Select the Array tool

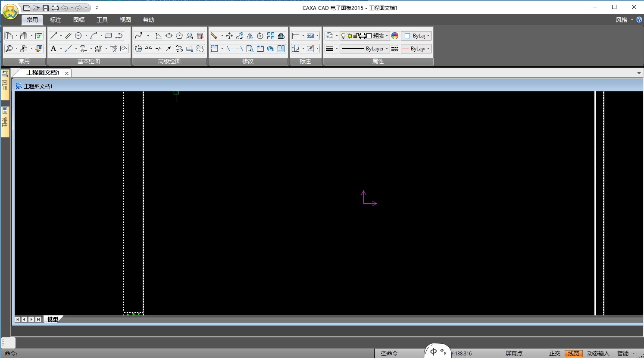271,36
